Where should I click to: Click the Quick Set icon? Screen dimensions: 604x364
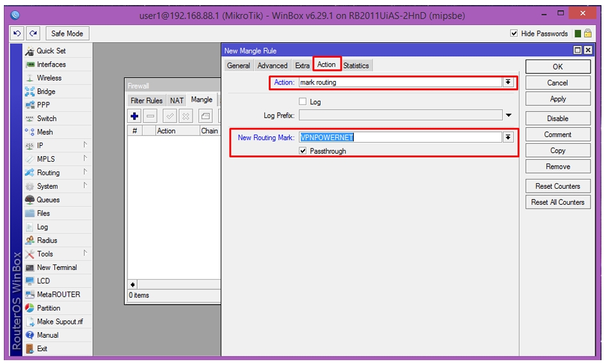[x=29, y=51]
